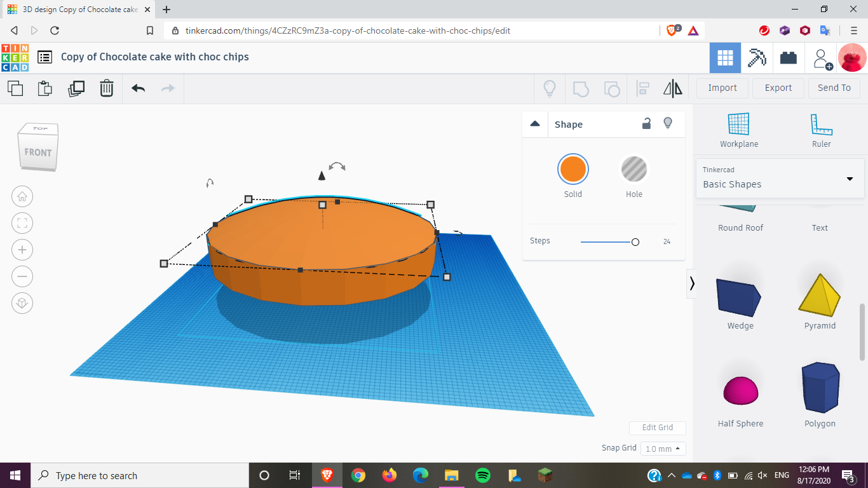Viewport: 868px width, 488px height.
Task: Click the Round Roof shape label
Action: 741,228
